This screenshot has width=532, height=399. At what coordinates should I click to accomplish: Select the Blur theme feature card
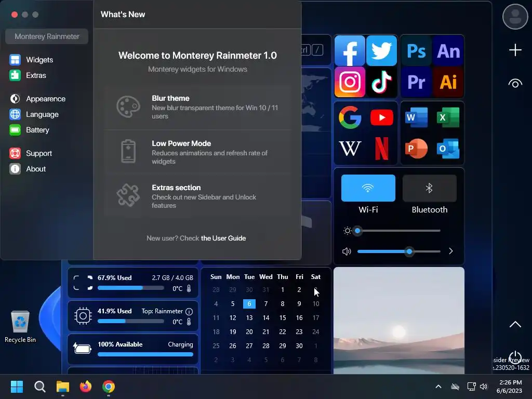[x=197, y=107]
